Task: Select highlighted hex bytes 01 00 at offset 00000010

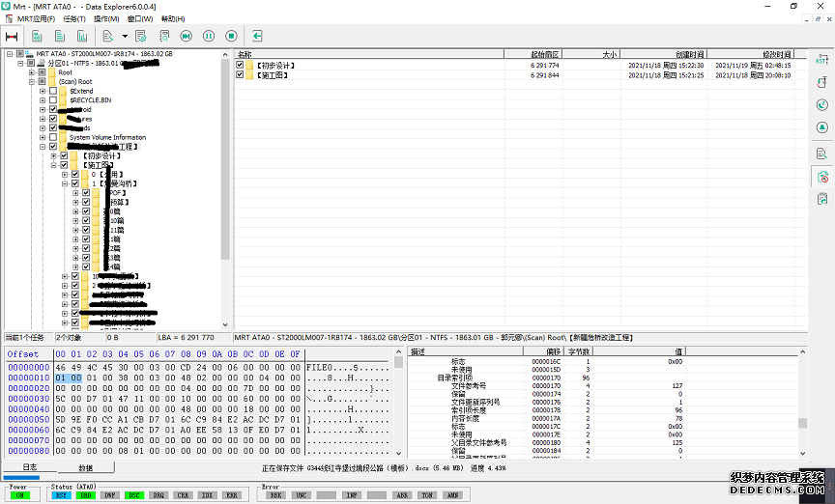Action: (69, 378)
